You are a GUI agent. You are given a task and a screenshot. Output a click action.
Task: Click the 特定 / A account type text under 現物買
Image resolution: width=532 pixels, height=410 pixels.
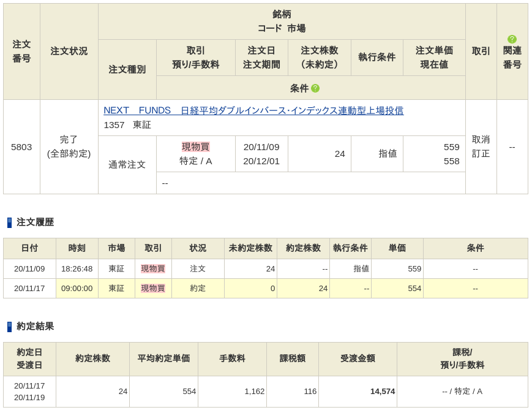point(195,161)
